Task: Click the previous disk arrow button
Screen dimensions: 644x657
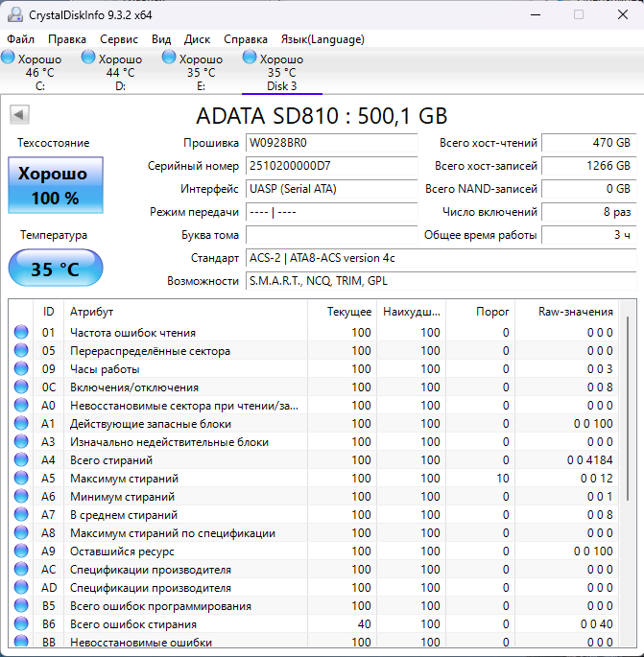Action: click(18, 115)
